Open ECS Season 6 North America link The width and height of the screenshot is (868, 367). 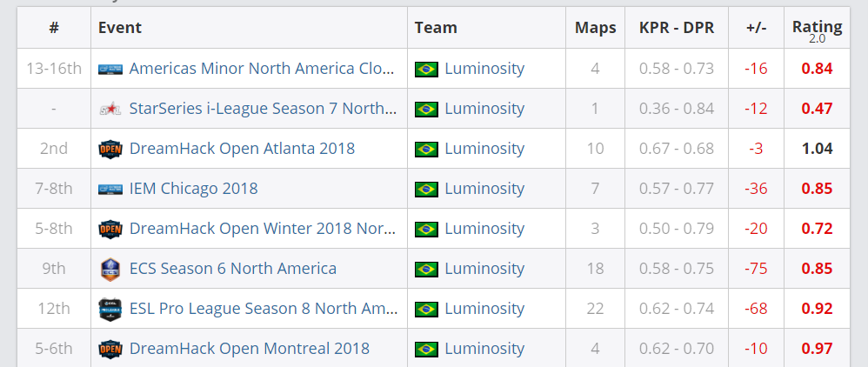click(x=232, y=269)
